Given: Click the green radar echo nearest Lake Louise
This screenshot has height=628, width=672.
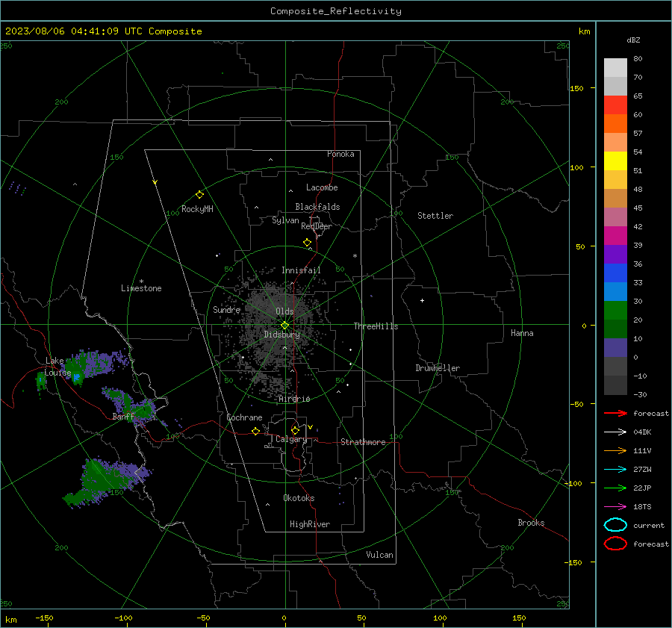Looking at the screenshot, I should 41,380.
